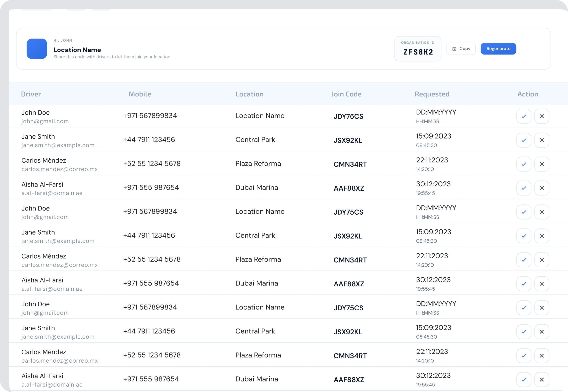Click the Mobile column header
The width and height of the screenshot is (568, 392).
coord(140,94)
